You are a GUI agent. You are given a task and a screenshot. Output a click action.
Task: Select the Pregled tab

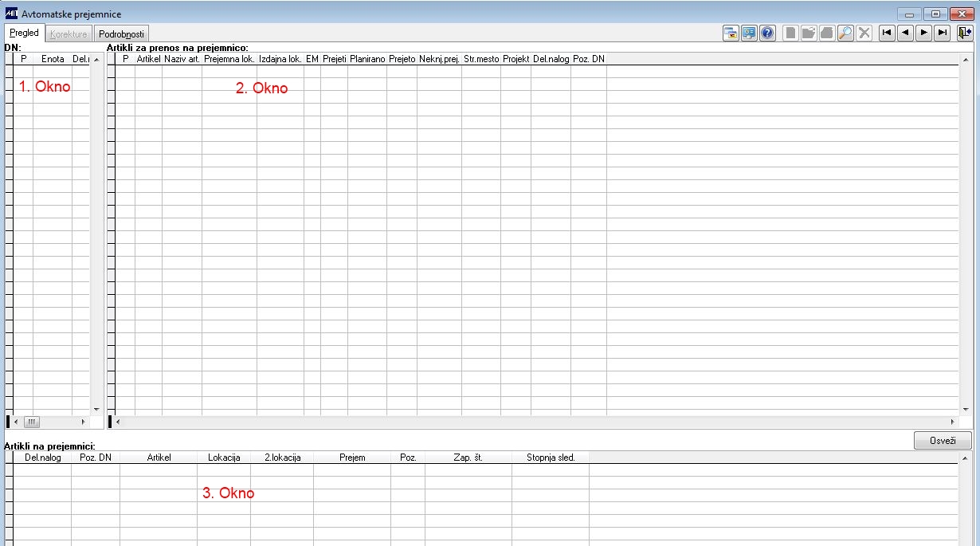pyautogui.click(x=24, y=33)
